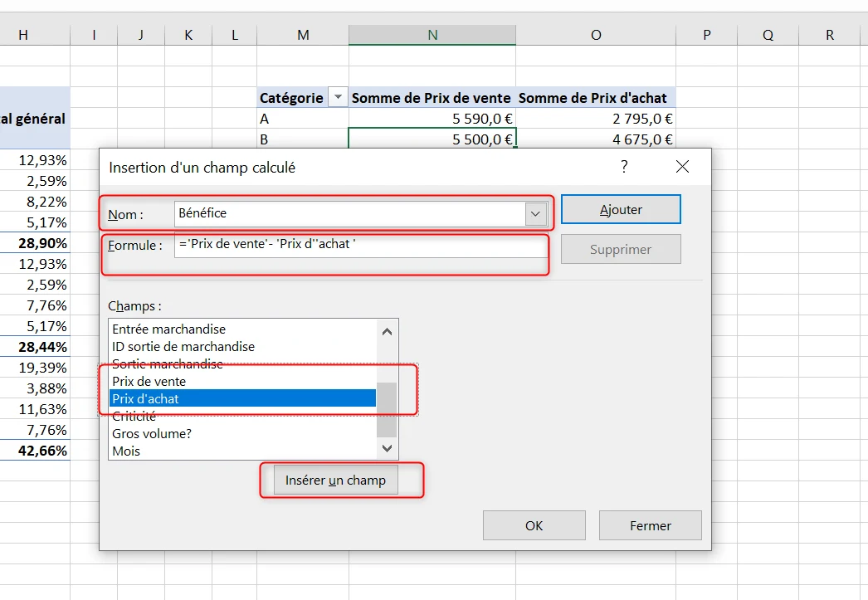Viewport: 868px width, 600px height.
Task: Confirm with the OK button
Action: [534, 525]
